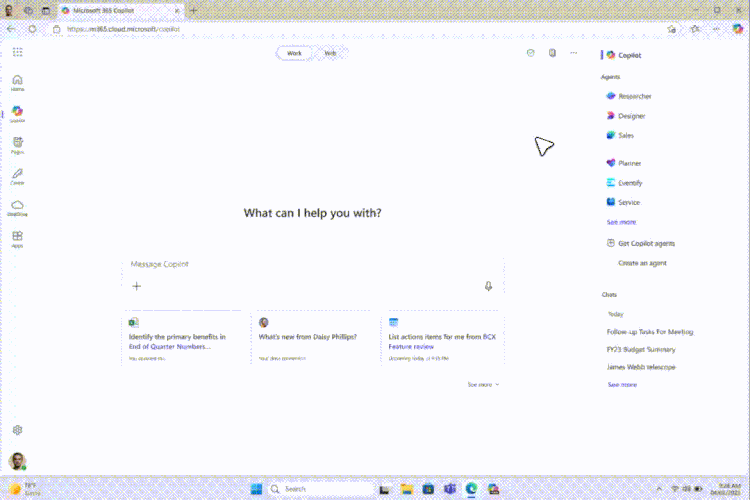Click the browser address bar URL
This screenshot has width=750, height=500.
(123, 29)
